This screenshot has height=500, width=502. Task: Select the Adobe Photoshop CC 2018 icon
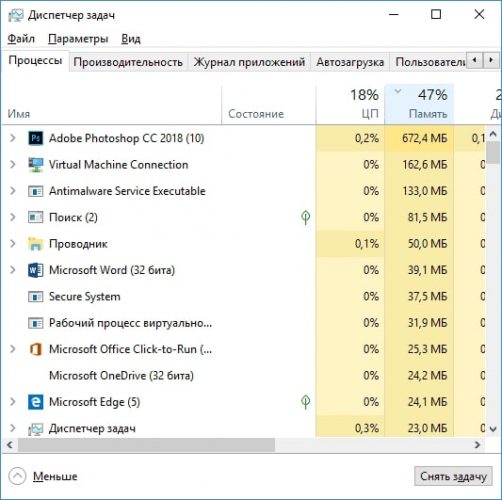coord(35,138)
